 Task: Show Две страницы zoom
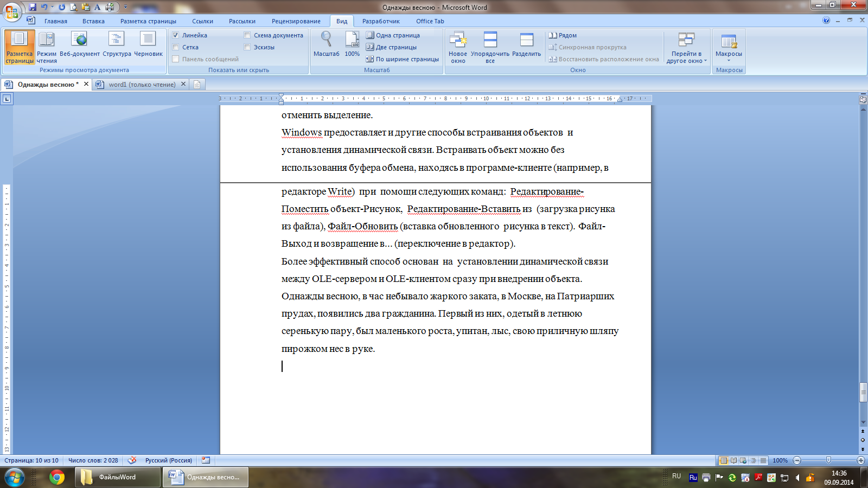(x=391, y=47)
